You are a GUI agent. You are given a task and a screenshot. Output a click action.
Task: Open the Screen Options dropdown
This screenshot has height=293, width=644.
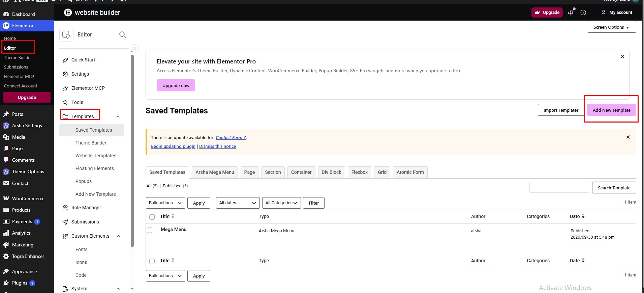612,27
